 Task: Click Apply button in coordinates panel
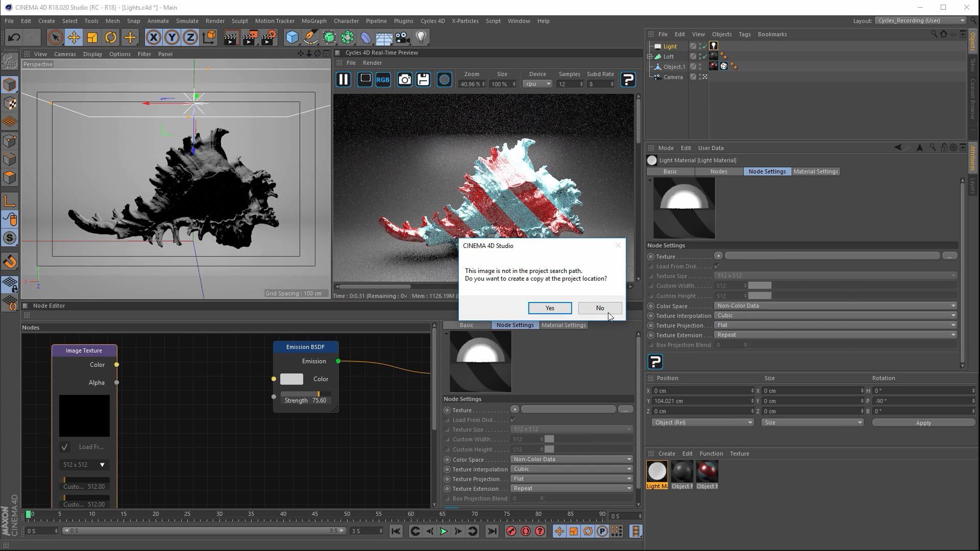tap(923, 423)
